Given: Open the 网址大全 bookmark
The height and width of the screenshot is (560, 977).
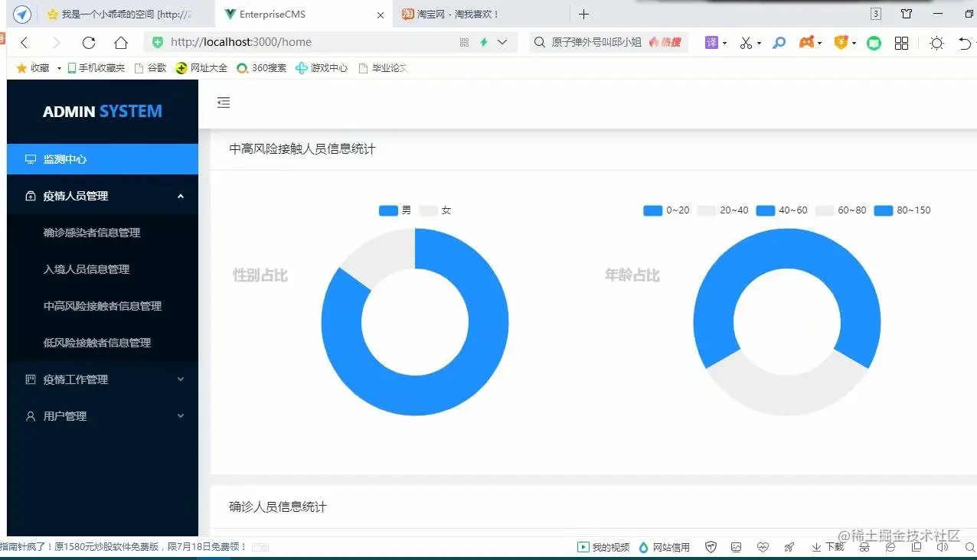Looking at the screenshot, I should (201, 68).
